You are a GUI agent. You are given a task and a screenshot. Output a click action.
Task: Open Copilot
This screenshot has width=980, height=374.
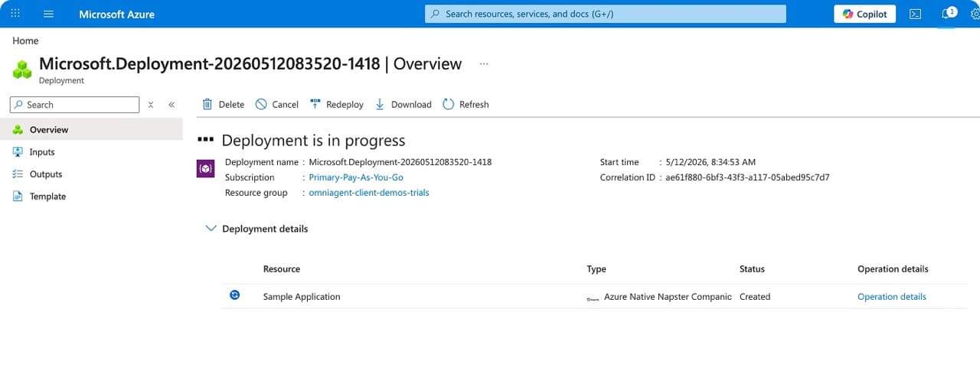point(864,14)
